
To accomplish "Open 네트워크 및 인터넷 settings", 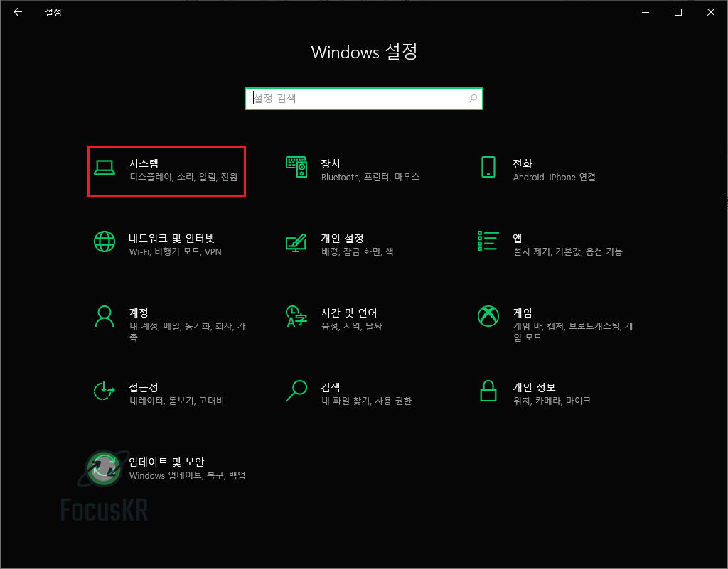I will 172,239.
